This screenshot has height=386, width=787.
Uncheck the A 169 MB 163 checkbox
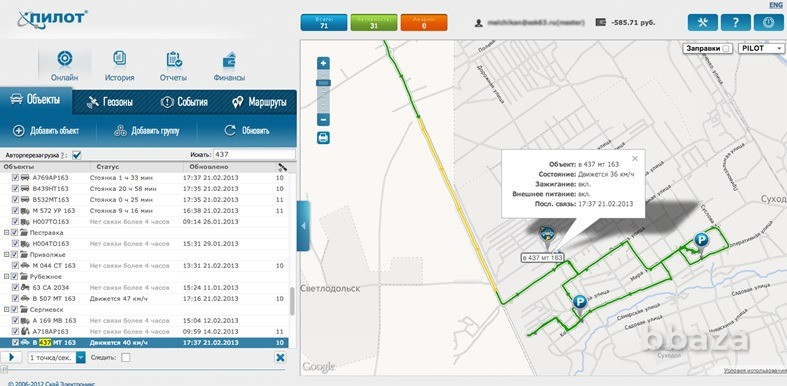pyautogui.click(x=15, y=321)
